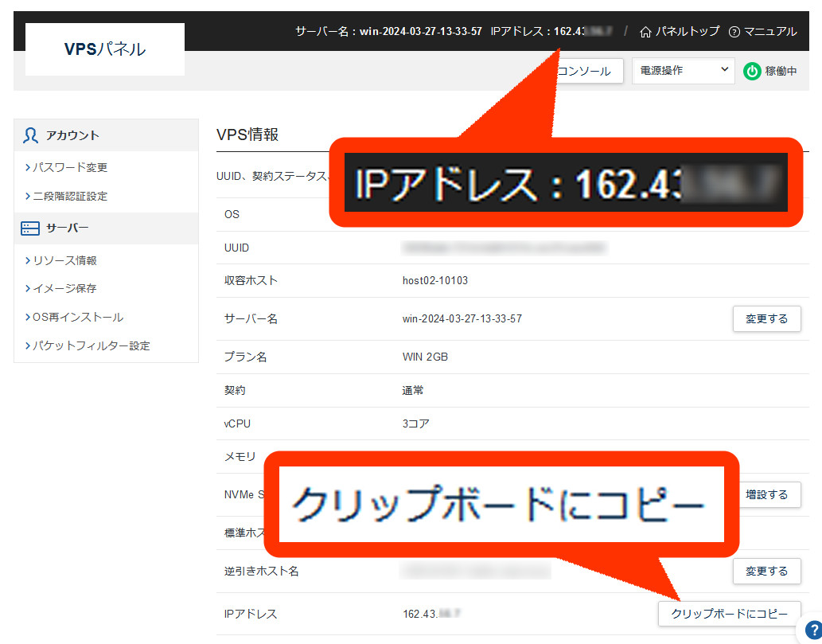The width and height of the screenshot is (822, 644).
Task: Click the 増設する button for NVMe storage
Action: [766, 494]
